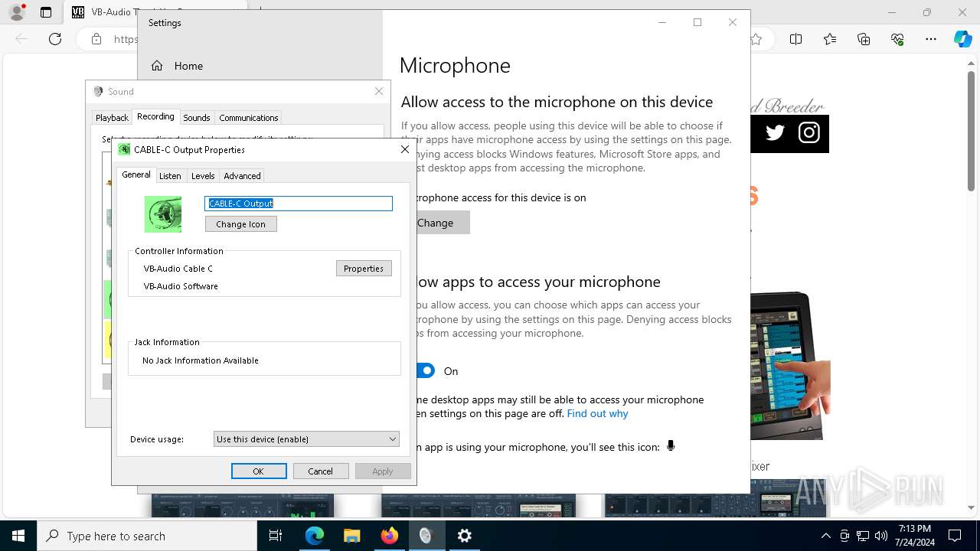Cancel the CABLE-C Output Properties dialog
980x551 pixels.
coord(320,471)
